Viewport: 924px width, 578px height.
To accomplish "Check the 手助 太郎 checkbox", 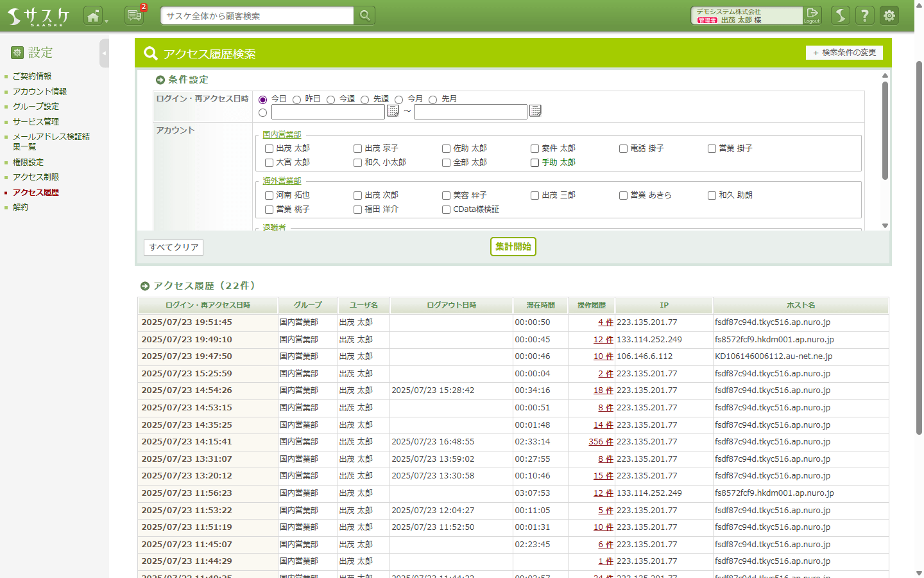I will coord(535,162).
